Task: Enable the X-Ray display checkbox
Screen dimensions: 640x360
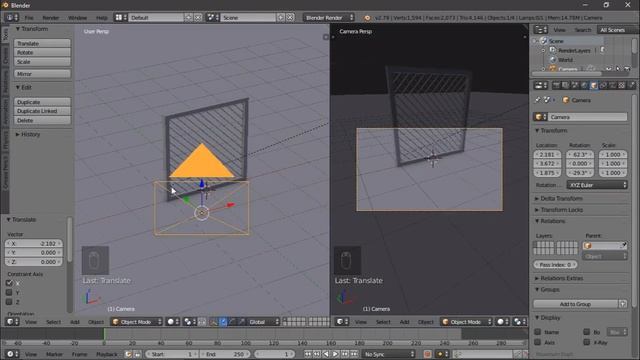Action: click(587, 342)
